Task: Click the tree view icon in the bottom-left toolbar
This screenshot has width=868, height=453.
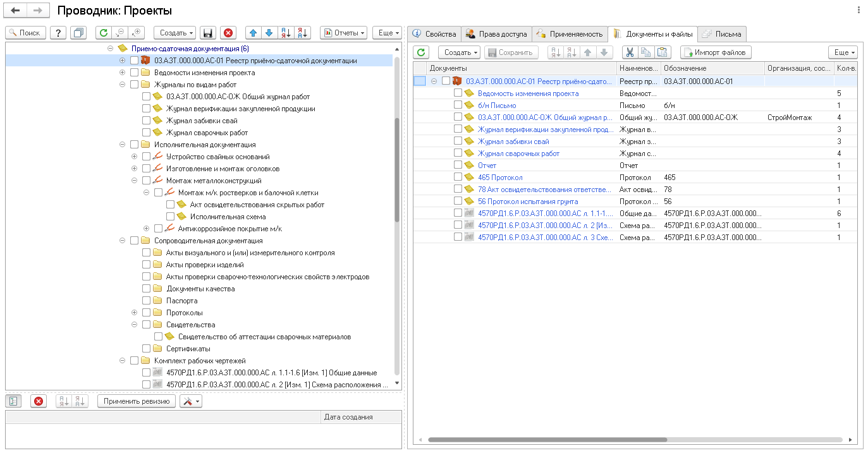Action: tap(14, 401)
